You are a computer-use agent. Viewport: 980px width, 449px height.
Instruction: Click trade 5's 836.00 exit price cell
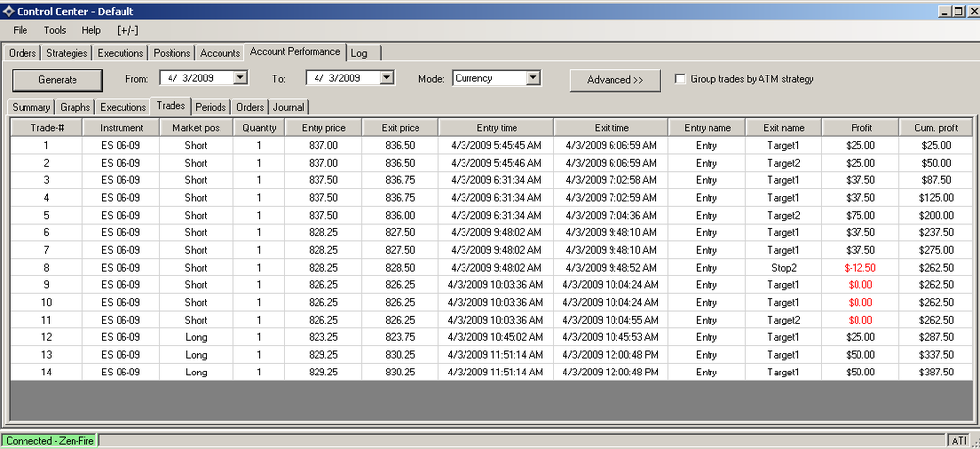[x=400, y=215]
